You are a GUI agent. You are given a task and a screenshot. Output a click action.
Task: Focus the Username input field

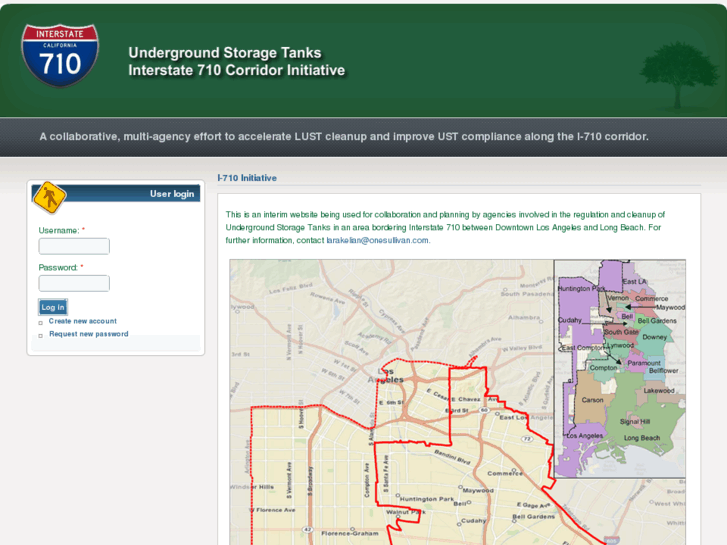[74, 246]
